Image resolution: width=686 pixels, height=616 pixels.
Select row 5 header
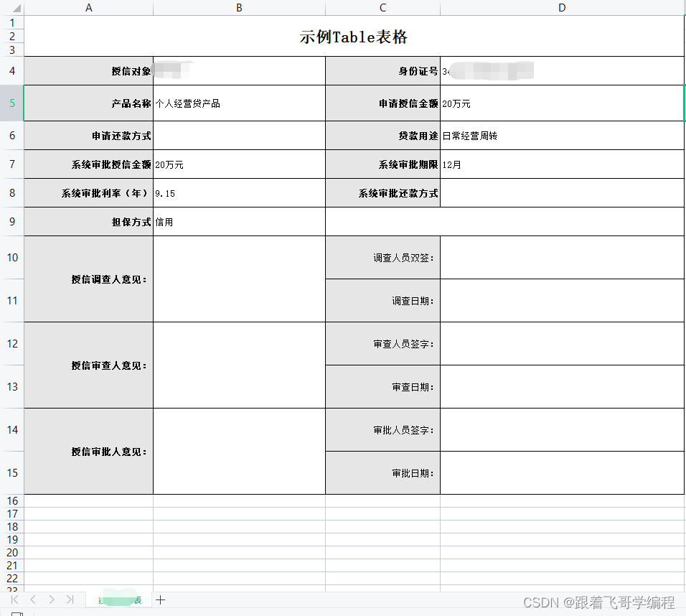11,103
